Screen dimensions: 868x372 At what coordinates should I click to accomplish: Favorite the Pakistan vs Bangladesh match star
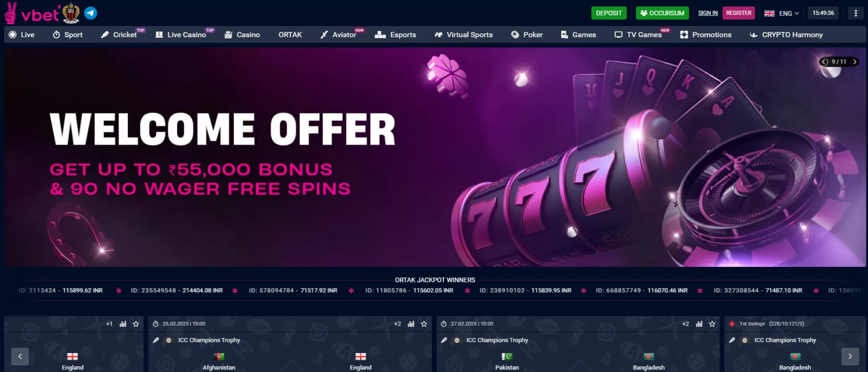pyautogui.click(x=712, y=324)
